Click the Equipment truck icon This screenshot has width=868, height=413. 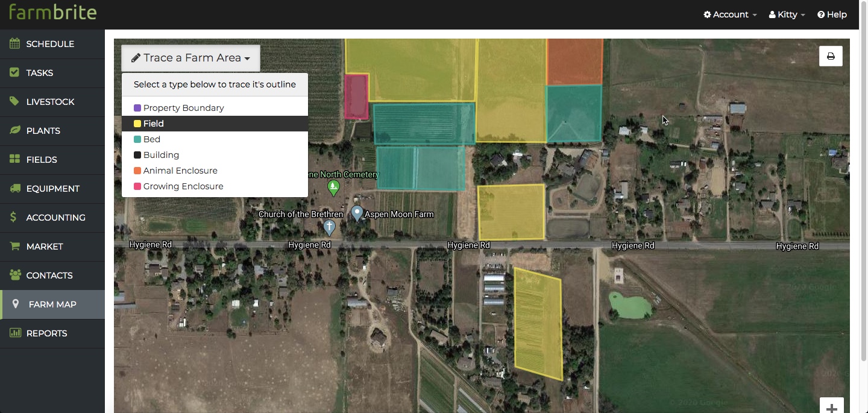pyautogui.click(x=14, y=189)
